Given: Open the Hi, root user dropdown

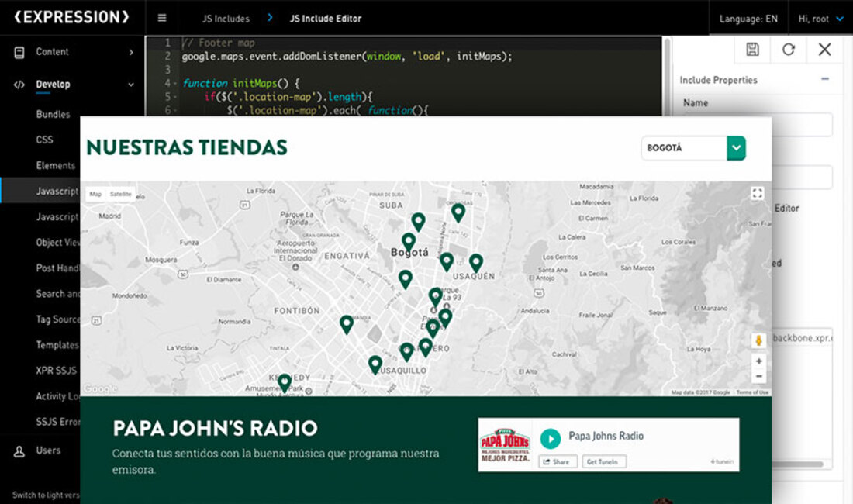Looking at the screenshot, I should 820,19.
